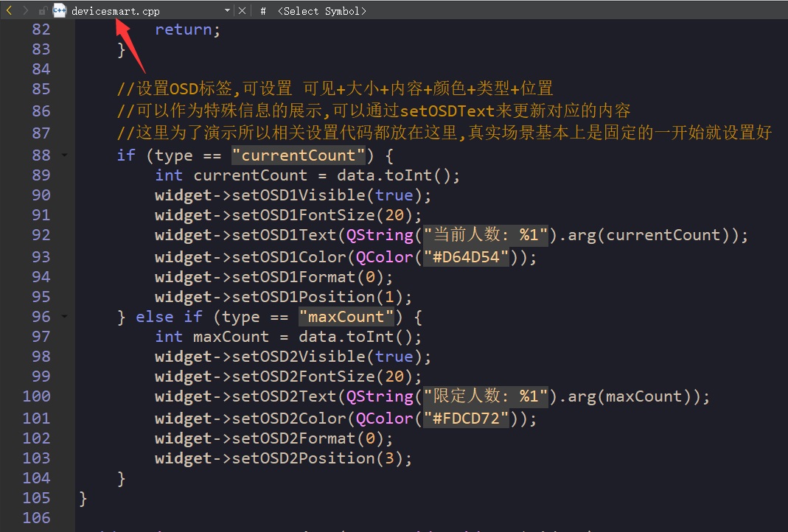The image size is (788, 532).
Task: Click the # symbol icon
Action: (262, 11)
